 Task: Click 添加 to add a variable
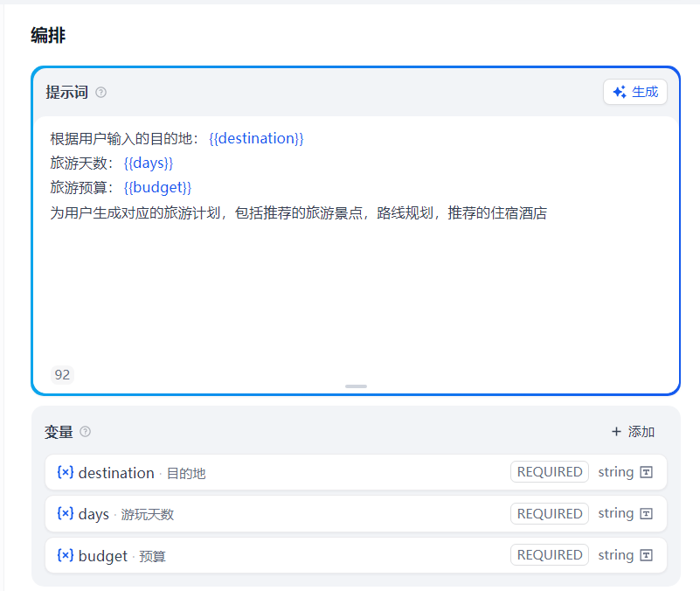tap(633, 432)
